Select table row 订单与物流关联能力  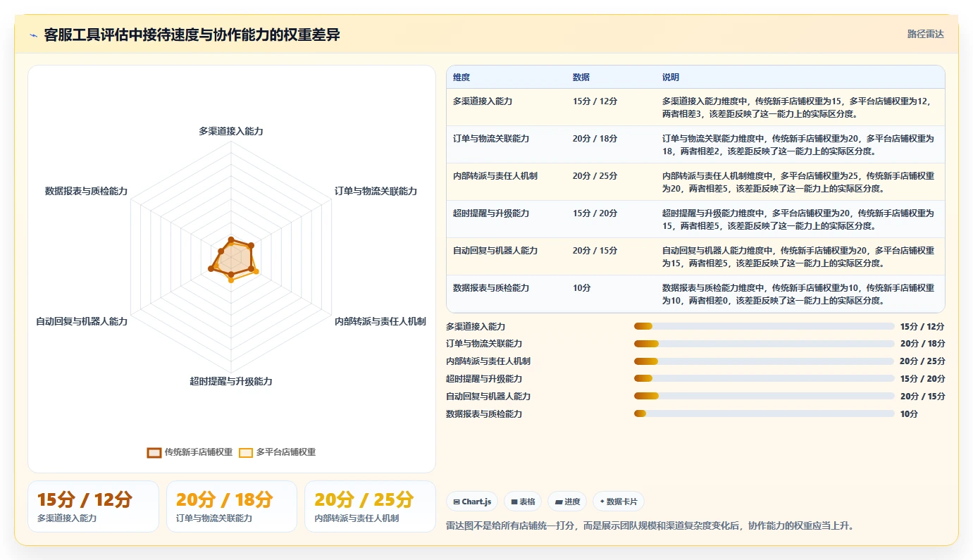(695, 144)
